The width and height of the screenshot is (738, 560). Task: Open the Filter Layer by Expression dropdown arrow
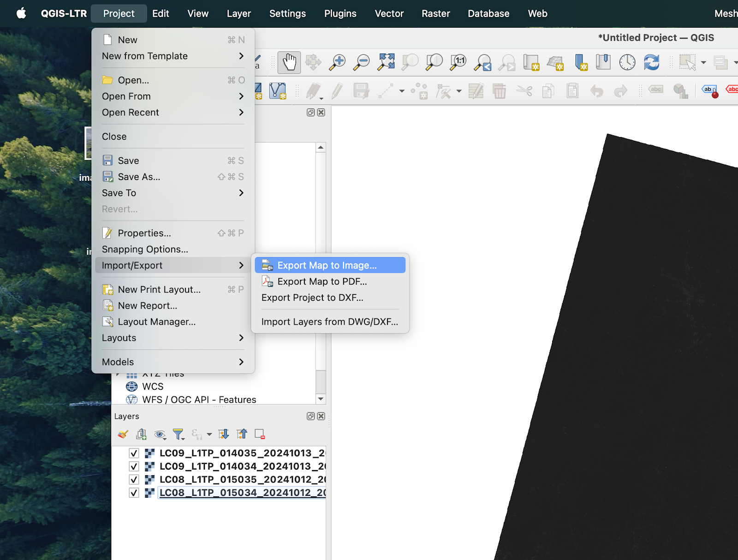[x=209, y=434]
